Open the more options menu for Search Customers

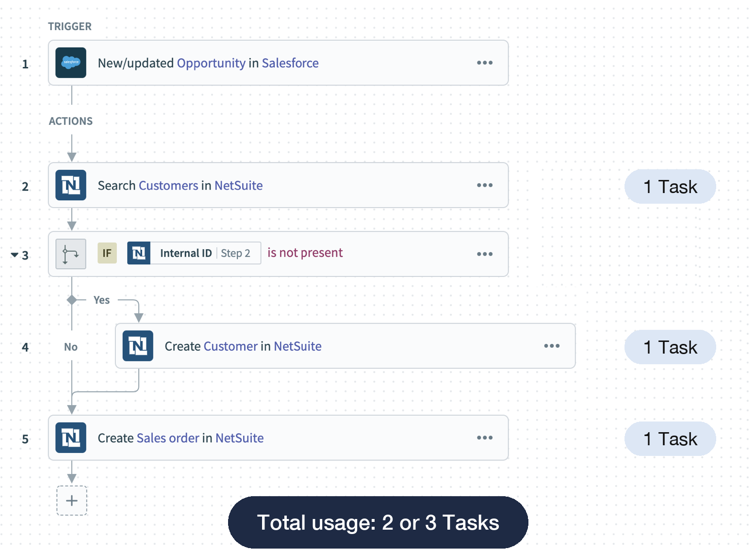(x=485, y=185)
